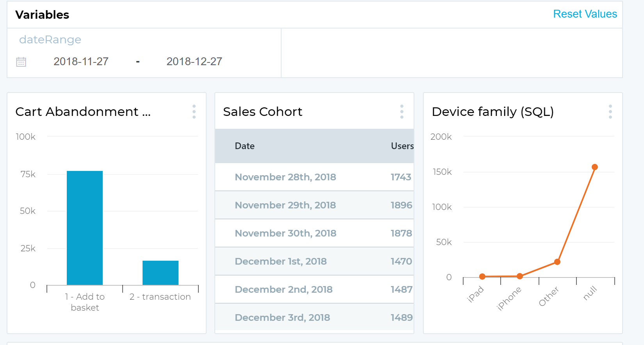Click the iPad data point on line chart
Image resolution: width=644 pixels, height=345 pixels.
point(482,277)
